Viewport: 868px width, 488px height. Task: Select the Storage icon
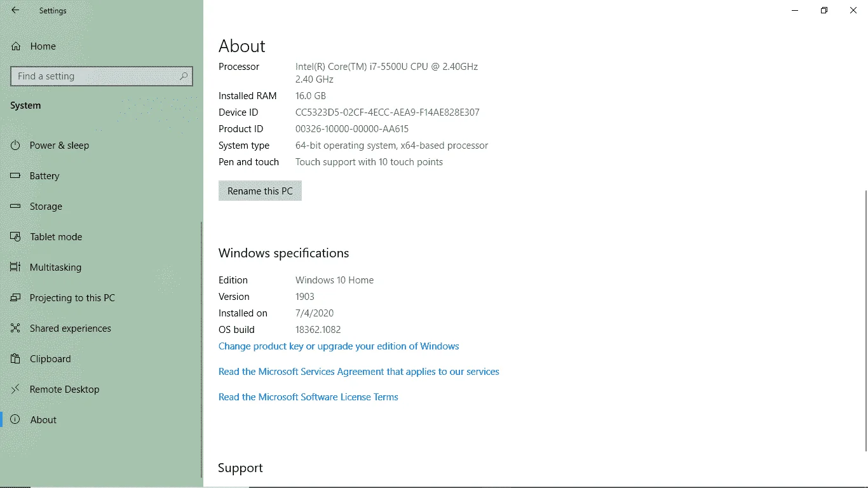point(16,207)
